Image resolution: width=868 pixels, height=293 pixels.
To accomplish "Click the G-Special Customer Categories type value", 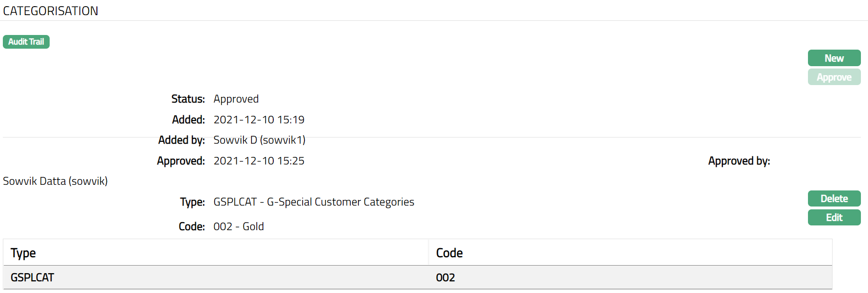I will [x=313, y=202].
